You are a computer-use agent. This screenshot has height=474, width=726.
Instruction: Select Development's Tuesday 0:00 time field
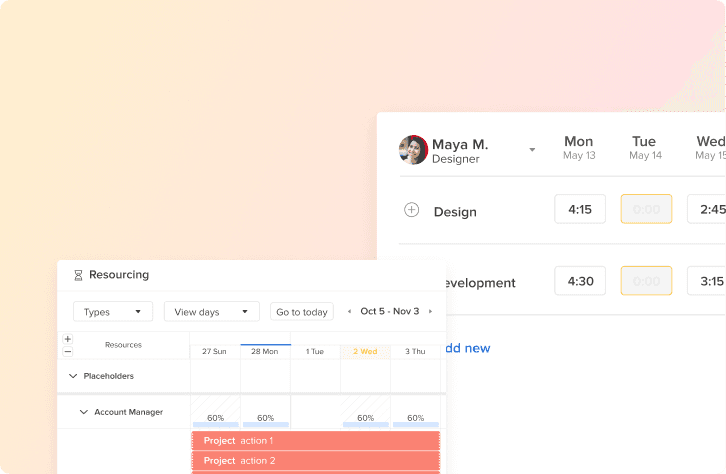[646, 281]
